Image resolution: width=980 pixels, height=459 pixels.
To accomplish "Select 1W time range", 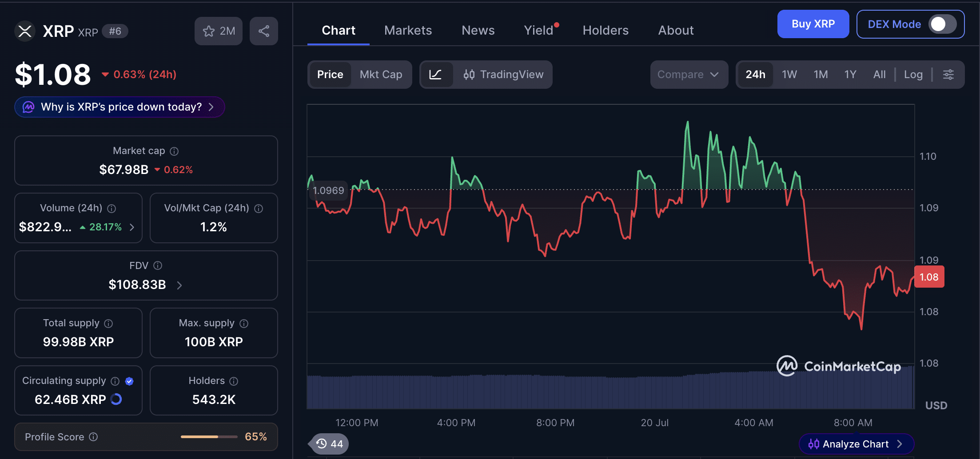I will click(789, 75).
